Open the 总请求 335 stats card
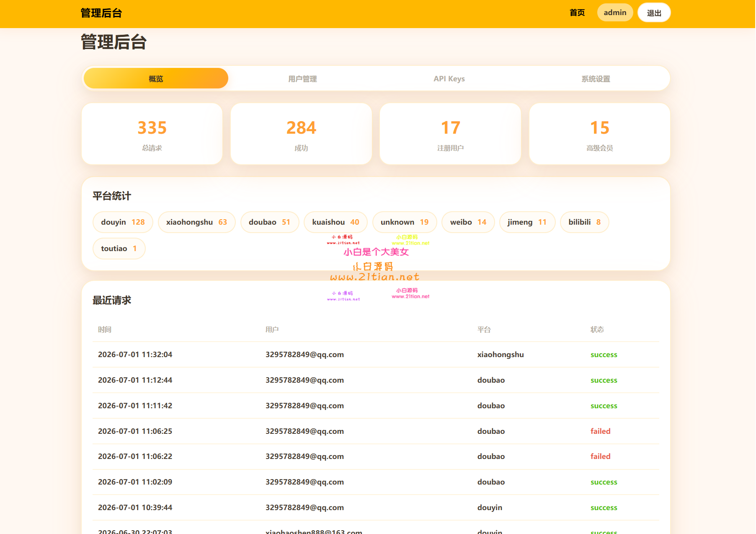 pyautogui.click(x=152, y=134)
